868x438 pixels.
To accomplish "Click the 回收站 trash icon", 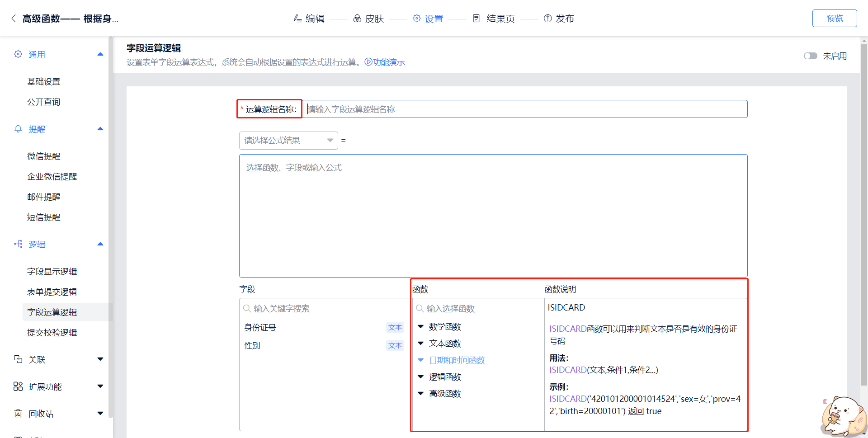I will point(18,414).
